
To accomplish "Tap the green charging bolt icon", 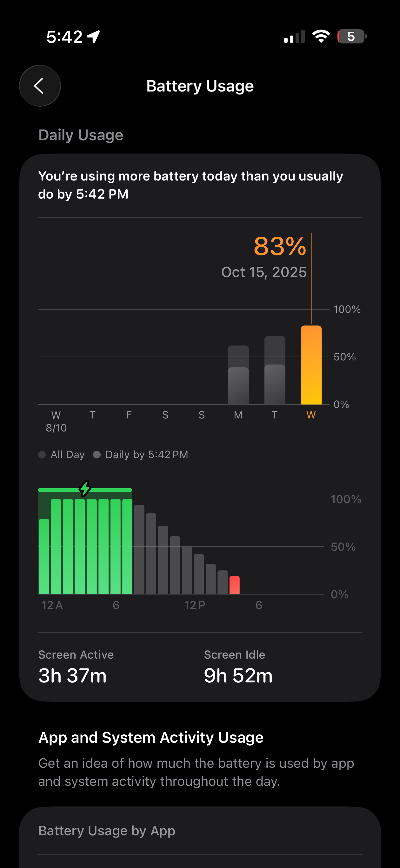I will [x=85, y=488].
